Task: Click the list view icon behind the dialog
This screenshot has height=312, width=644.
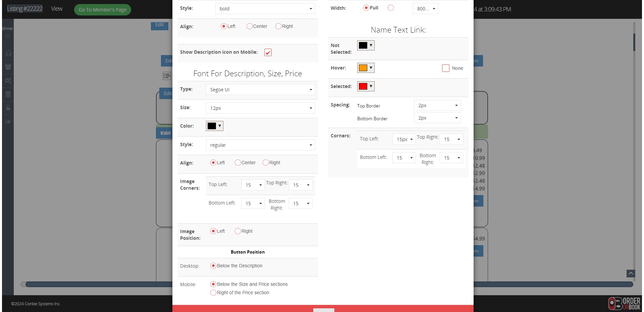Action: 167,76
